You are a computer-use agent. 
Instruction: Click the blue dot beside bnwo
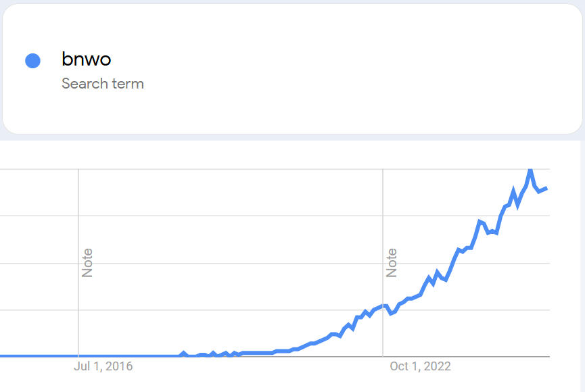click(x=33, y=61)
